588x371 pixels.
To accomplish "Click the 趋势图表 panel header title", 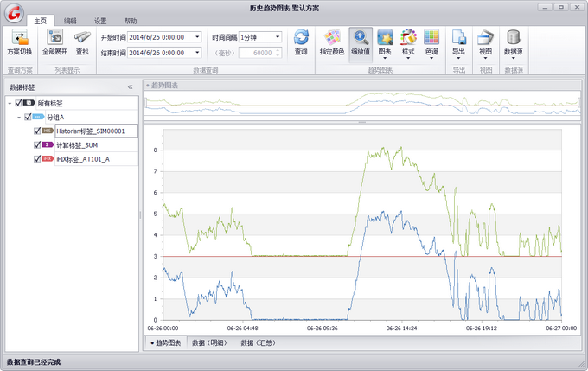I will point(164,86).
